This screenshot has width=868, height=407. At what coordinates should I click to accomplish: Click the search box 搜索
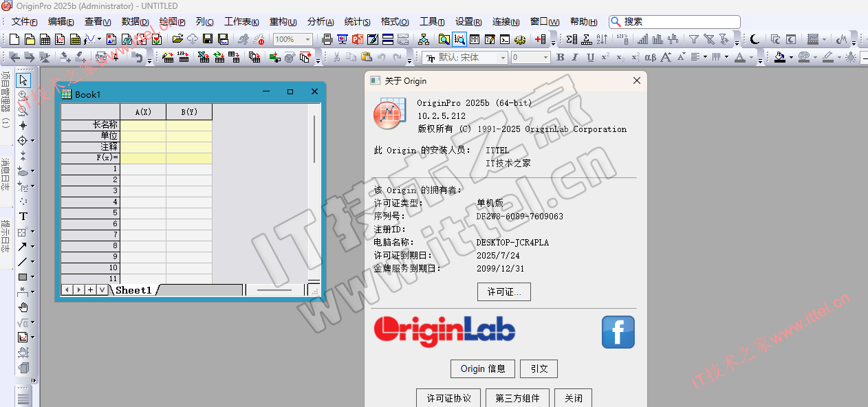675,22
